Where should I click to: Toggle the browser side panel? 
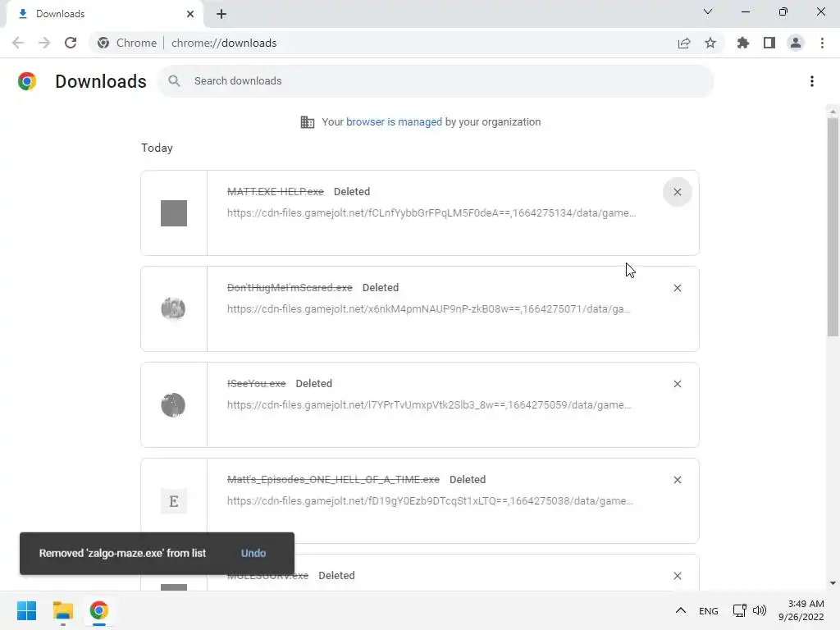coord(769,43)
